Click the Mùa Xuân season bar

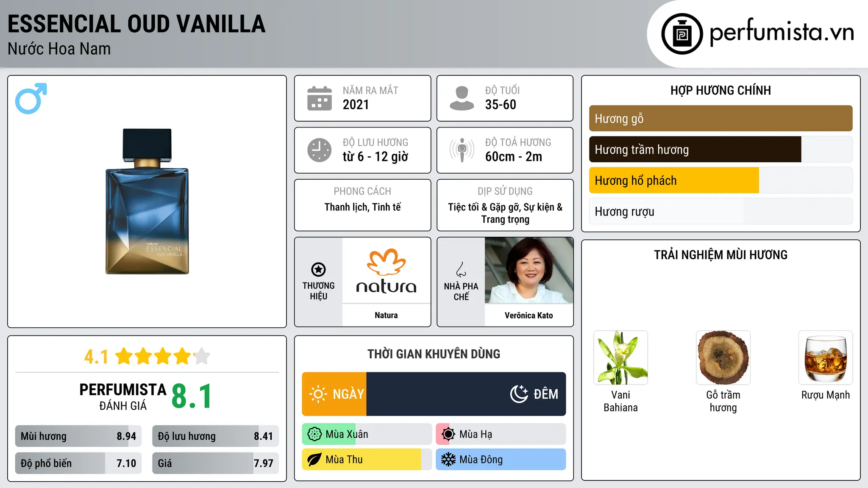tap(367, 434)
